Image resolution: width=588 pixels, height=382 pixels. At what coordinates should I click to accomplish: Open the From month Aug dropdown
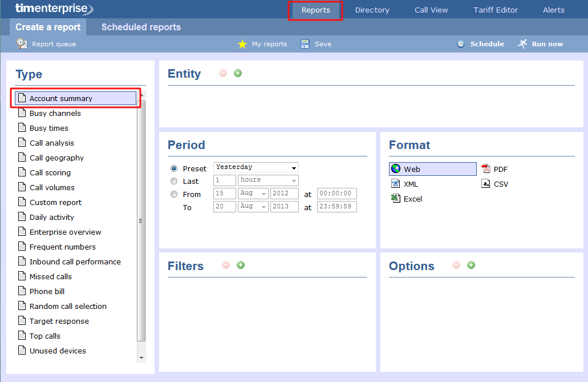click(x=253, y=194)
